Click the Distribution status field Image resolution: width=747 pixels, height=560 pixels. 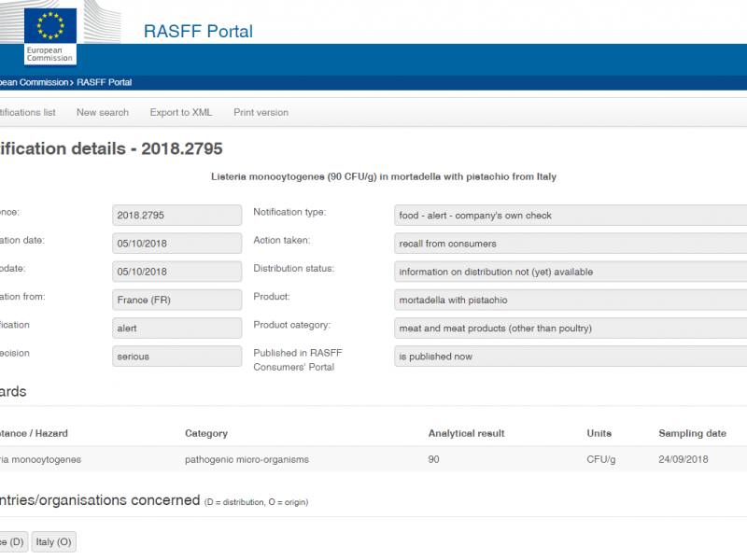click(x=570, y=272)
